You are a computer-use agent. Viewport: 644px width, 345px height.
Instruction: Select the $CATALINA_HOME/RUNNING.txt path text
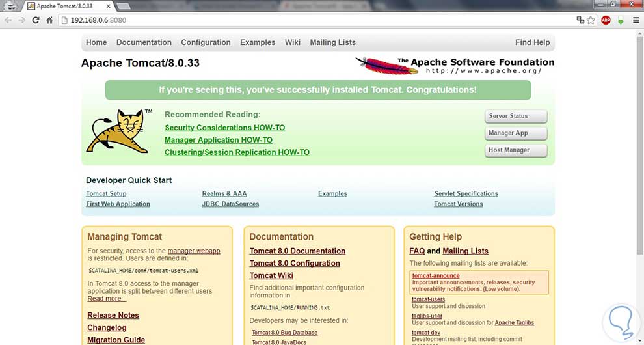pos(290,308)
